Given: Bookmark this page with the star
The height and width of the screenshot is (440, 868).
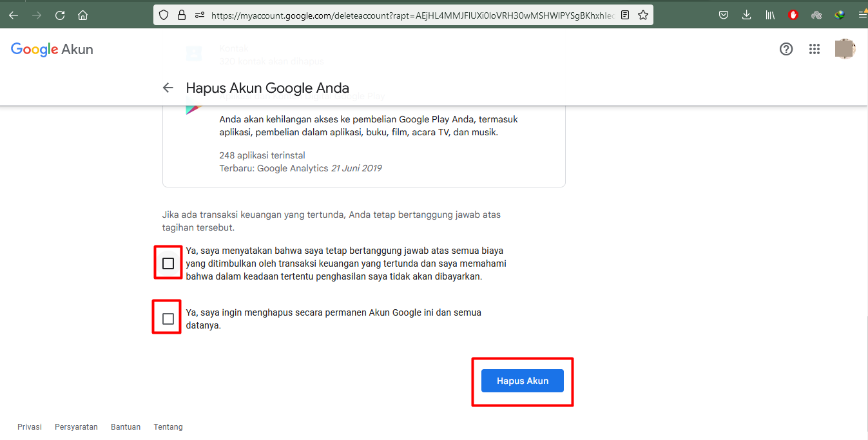Looking at the screenshot, I should pyautogui.click(x=643, y=15).
